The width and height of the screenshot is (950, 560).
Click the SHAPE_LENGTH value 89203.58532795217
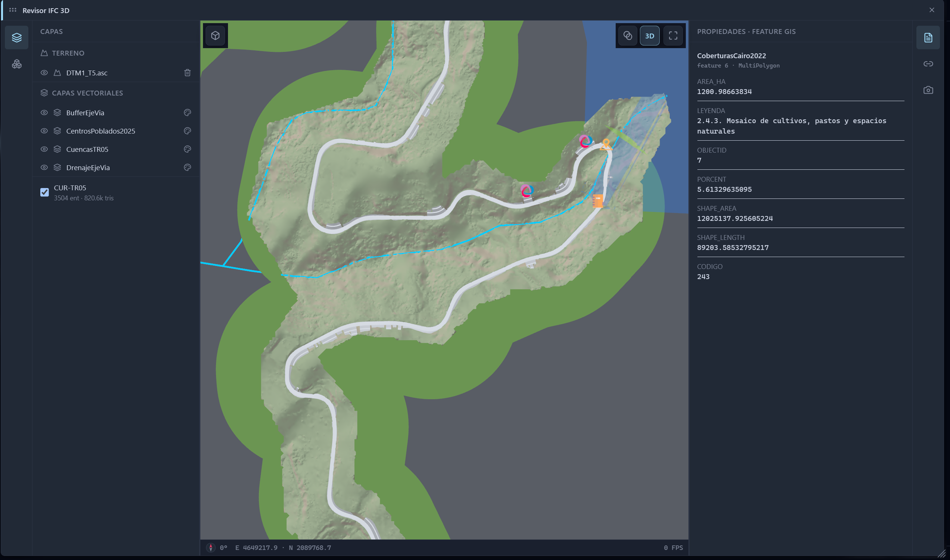coord(733,248)
